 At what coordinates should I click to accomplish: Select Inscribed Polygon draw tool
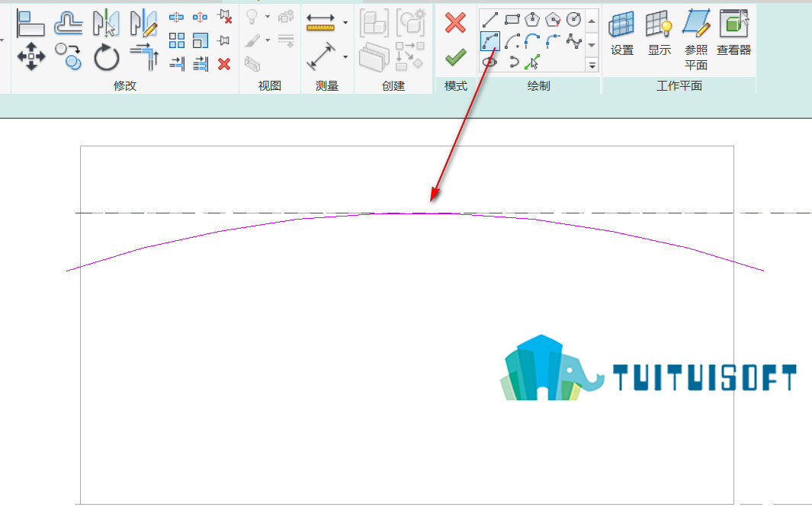pos(532,20)
